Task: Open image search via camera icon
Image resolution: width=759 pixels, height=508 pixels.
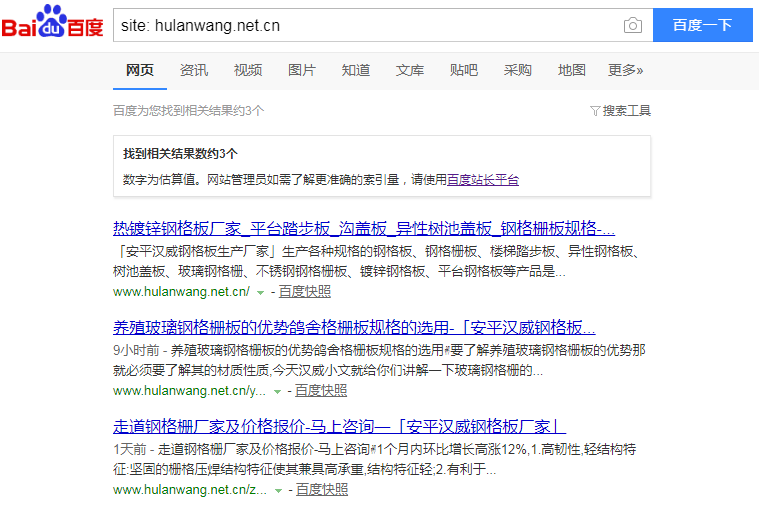Action: tap(633, 25)
